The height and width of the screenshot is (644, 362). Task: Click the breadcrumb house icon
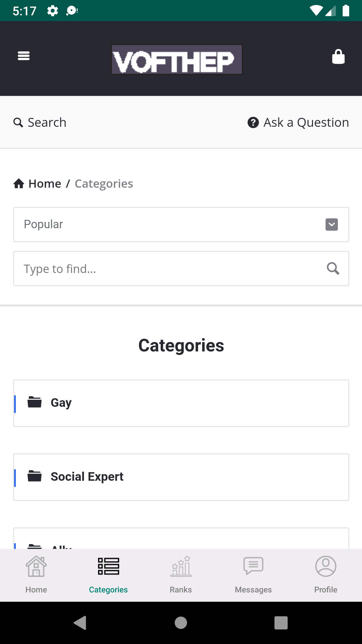pos(19,184)
